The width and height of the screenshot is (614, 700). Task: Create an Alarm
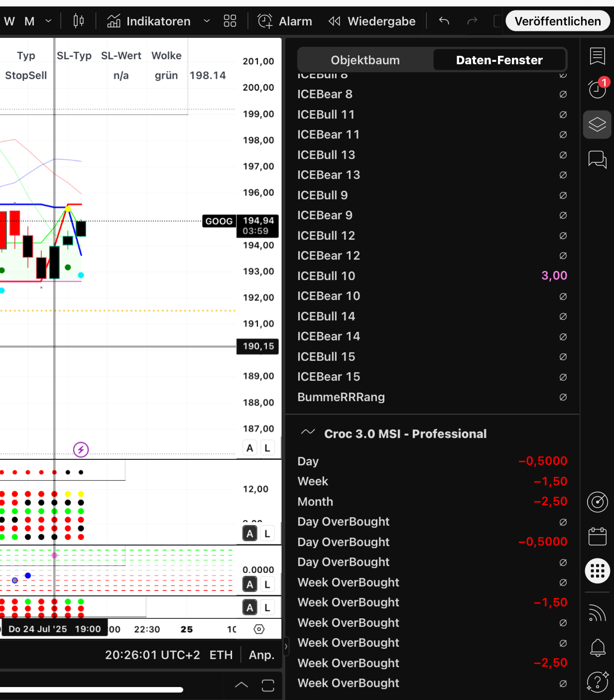(x=285, y=21)
